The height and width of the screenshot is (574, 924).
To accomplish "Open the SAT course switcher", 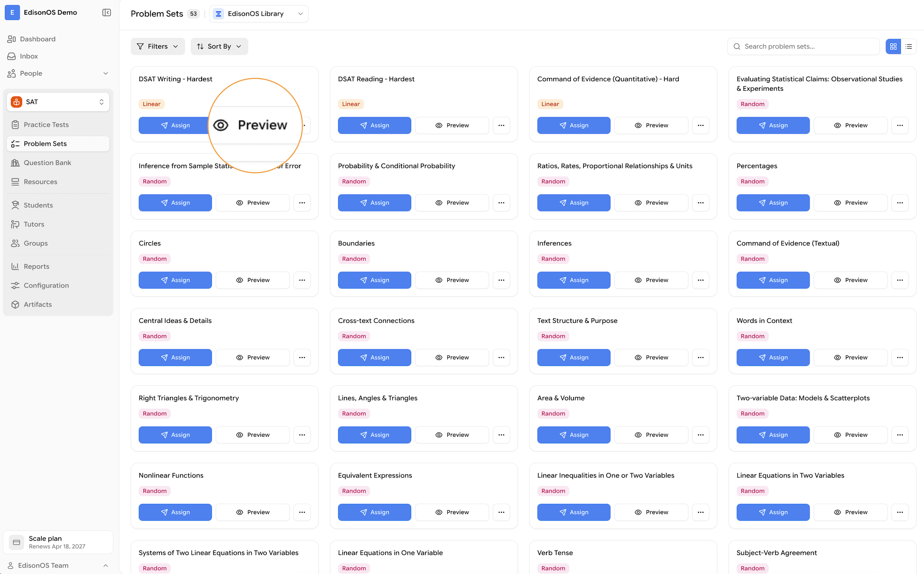I will (x=58, y=102).
